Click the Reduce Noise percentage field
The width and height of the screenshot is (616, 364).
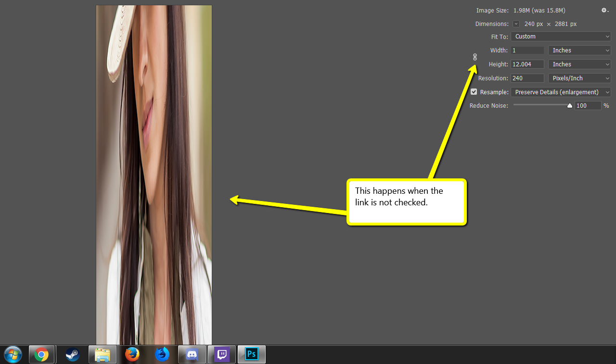pyautogui.click(x=588, y=106)
